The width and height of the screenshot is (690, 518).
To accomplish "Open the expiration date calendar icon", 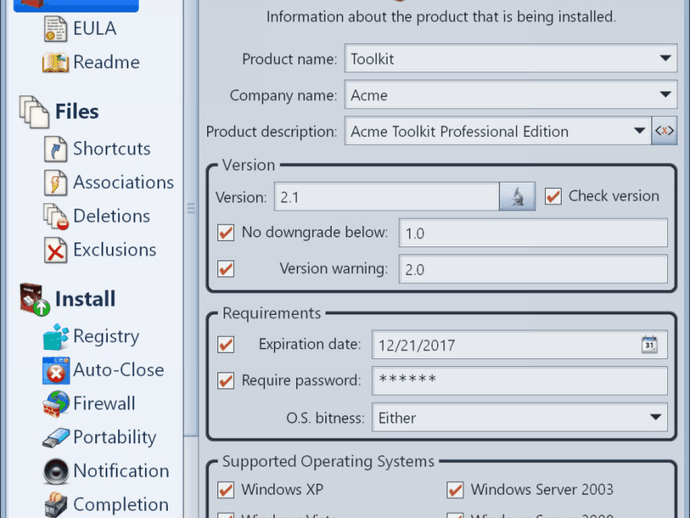I will point(650,345).
